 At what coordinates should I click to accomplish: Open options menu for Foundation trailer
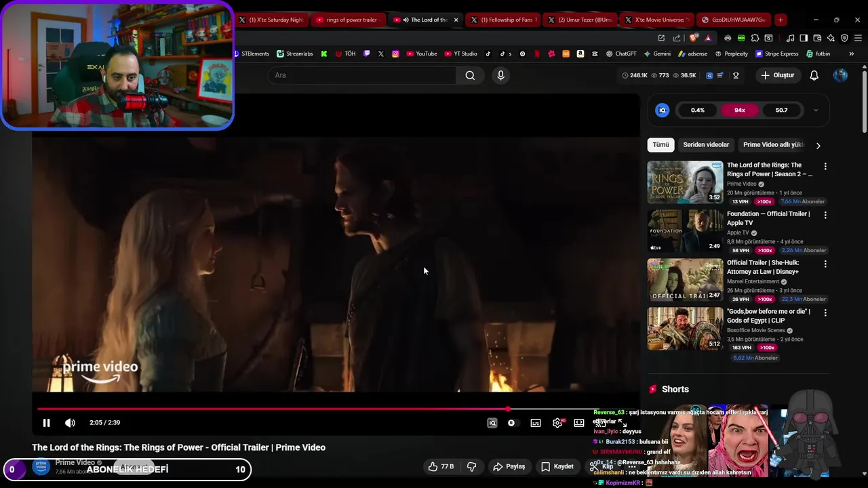click(x=825, y=215)
